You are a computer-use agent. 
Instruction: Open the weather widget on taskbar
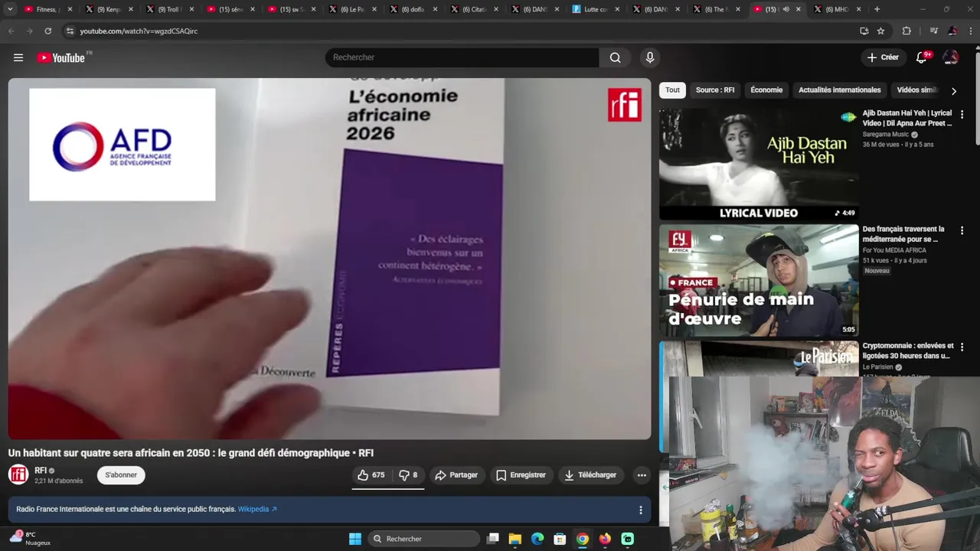[x=31, y=539]
